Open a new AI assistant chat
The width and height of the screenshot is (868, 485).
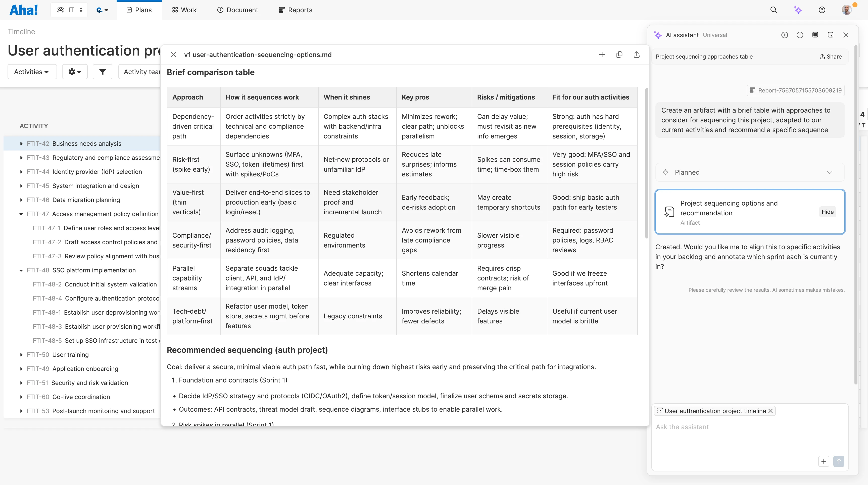[785, 35]
